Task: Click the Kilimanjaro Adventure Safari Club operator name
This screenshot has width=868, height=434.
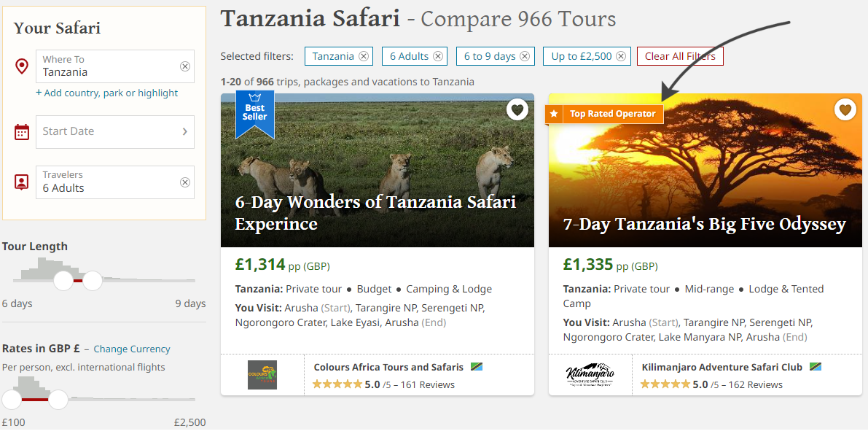Action: pyautogui.click(x=722, y=368)
